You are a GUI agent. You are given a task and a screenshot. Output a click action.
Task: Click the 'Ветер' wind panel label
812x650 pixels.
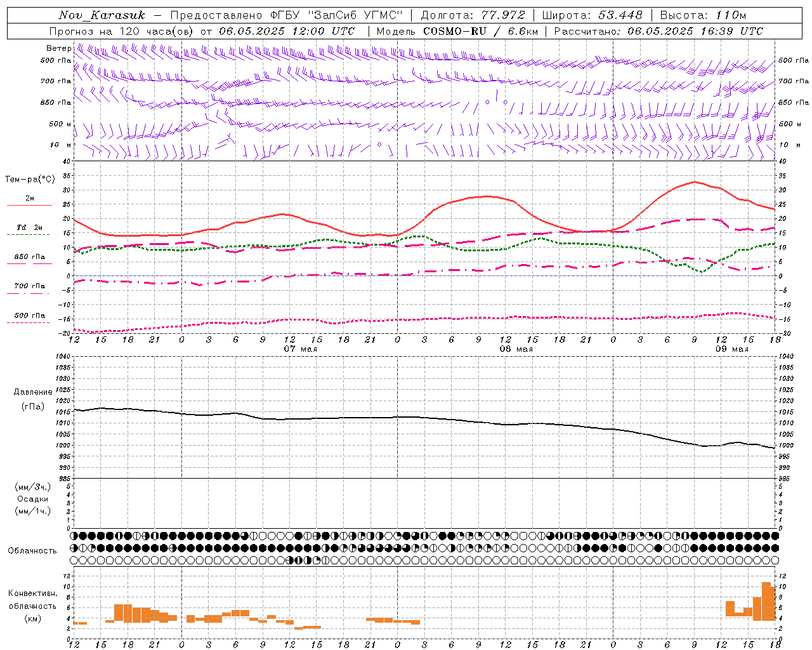point(58,48)
